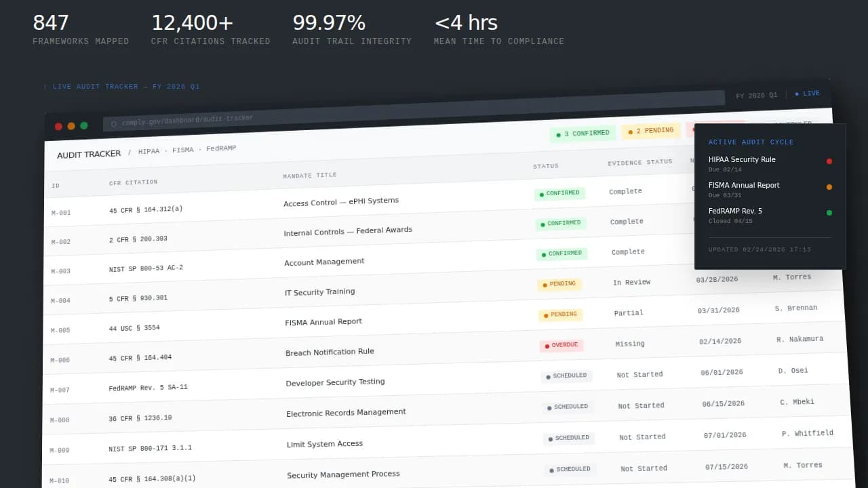The image size is (868, 488).
Task: Click PENDING badge on FISMA Annual Report row
Action: [561, 315]
